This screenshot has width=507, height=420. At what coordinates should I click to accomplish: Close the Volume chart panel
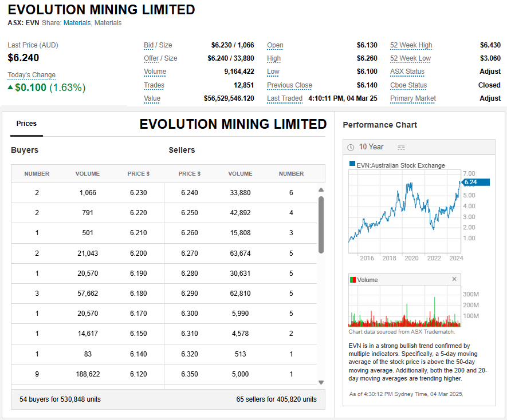[454, 279]
